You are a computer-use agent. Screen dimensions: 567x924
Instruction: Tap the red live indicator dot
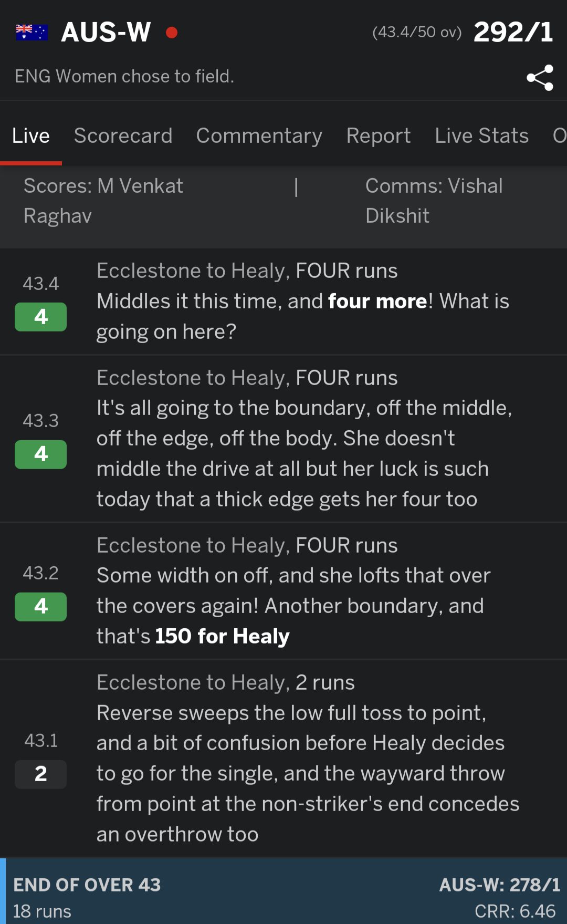[171, 33]
